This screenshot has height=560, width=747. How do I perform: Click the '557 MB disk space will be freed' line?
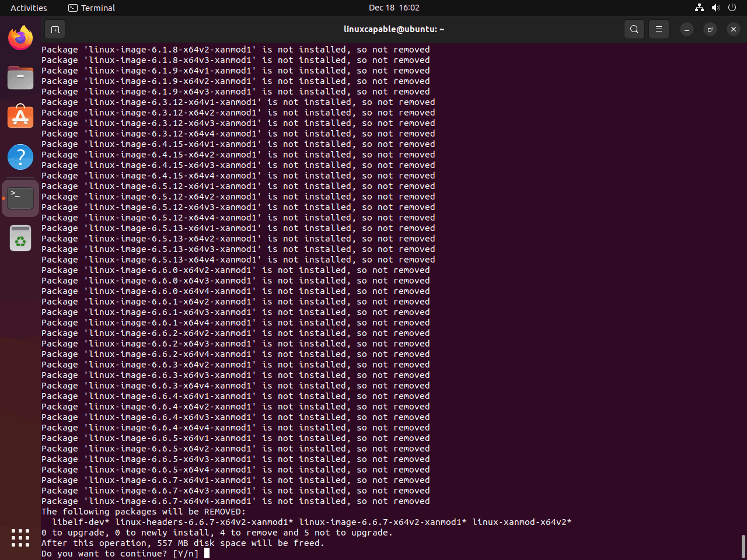click(183, 543)
